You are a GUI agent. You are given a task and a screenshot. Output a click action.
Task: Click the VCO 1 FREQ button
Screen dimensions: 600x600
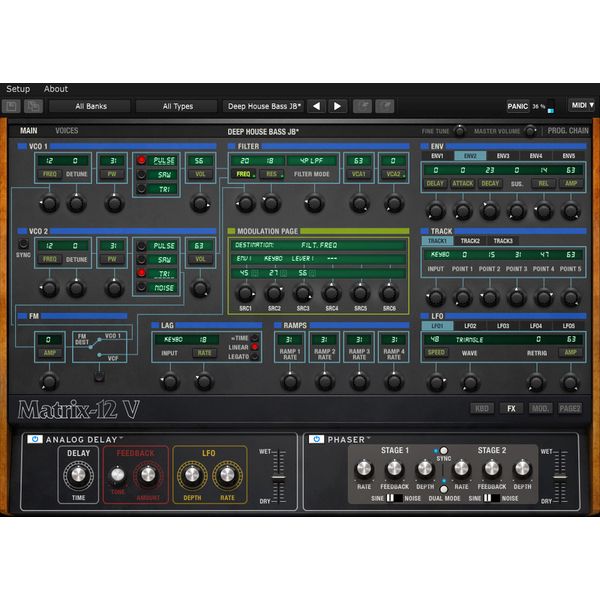pos(49,174)
